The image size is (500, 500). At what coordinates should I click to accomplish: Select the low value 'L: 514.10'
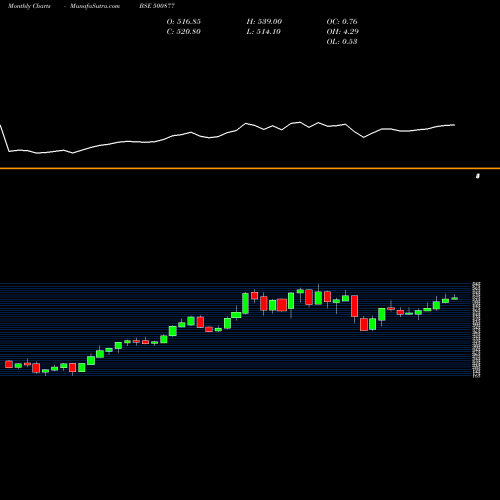(264, 32)
